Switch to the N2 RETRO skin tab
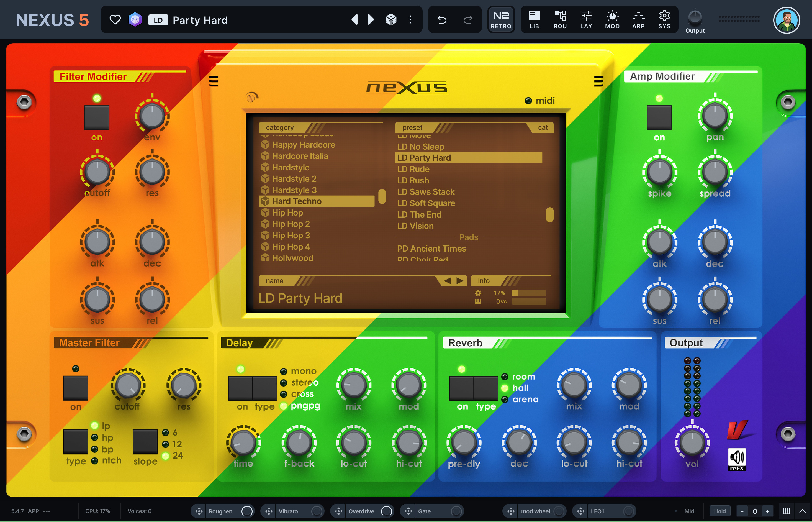This screenshot has height=522, width=812. click(x=501, y=20)
